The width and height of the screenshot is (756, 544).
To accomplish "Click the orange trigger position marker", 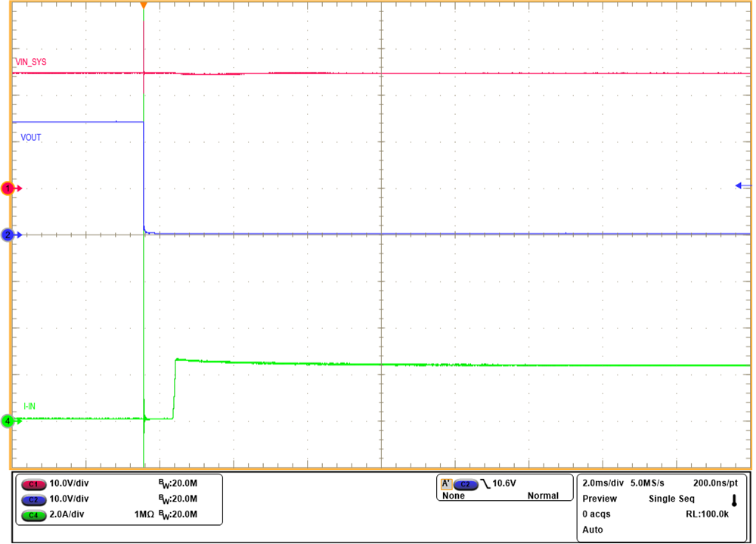I will click(x=143, y=6).
